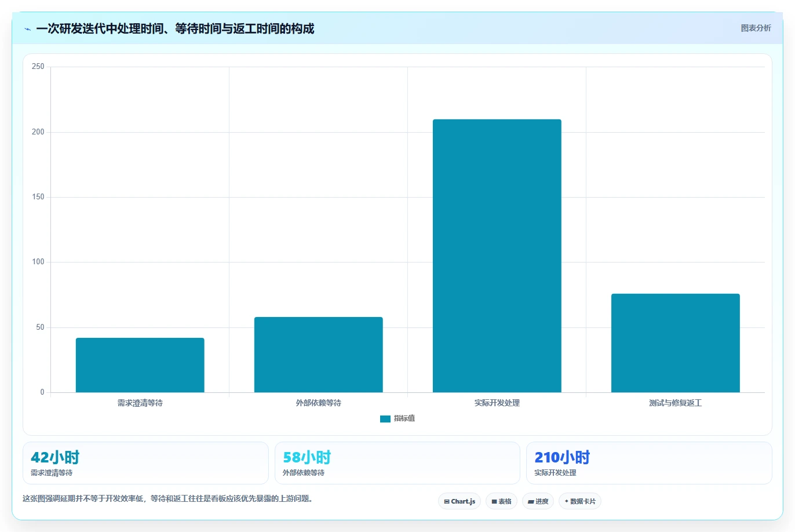Click the 测试与修复返工 bar

point(676,343)
